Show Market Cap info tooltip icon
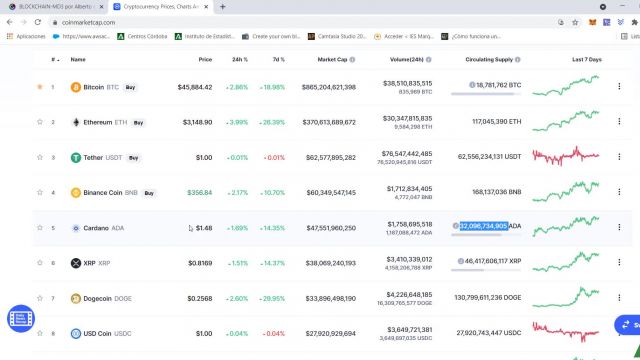The height and width of the screenshot is (360, 640). pos(352,60)
